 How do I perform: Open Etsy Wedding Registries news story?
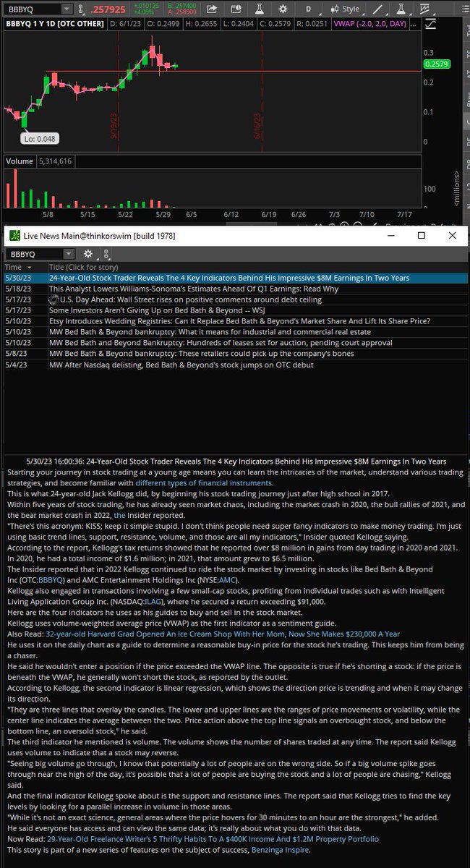[x=239, y=321]
